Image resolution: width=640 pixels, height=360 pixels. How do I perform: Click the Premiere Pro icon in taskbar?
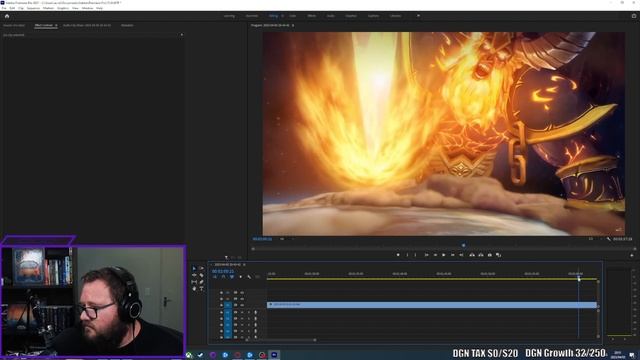pos(274,355)
